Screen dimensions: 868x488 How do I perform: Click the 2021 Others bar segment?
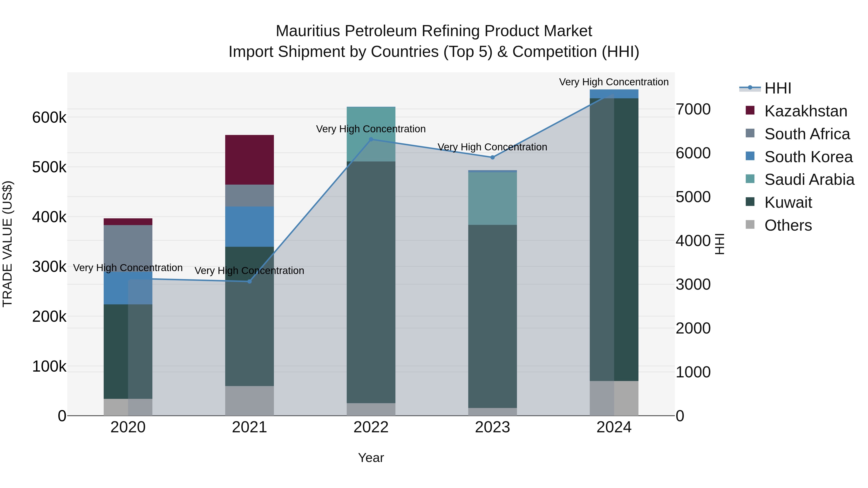(x=249, y=401)
